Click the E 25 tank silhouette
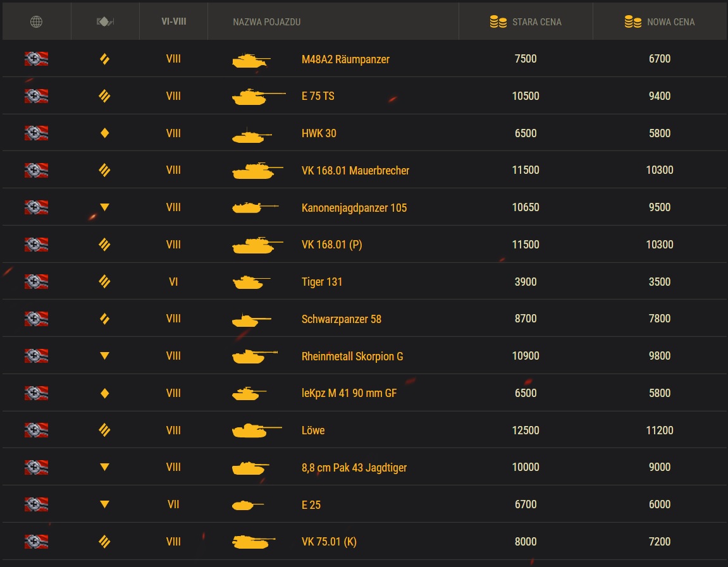This screenshot has width=728, height=567. pos(248,505)
